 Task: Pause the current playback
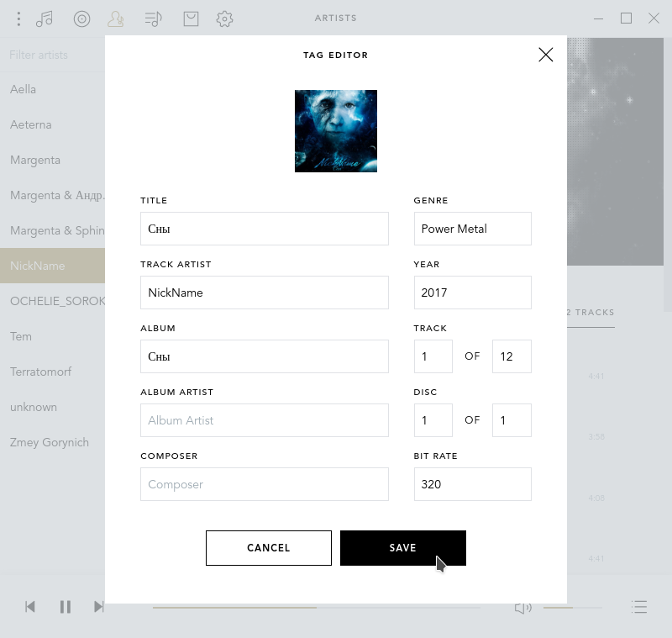(x=66, y=607)
